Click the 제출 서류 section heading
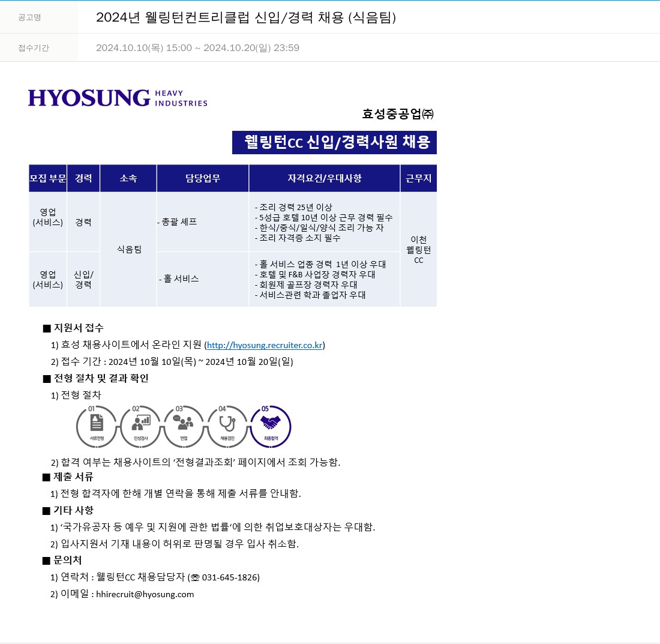This screenshot has height=644, width=660. click(x=68, y=477)
